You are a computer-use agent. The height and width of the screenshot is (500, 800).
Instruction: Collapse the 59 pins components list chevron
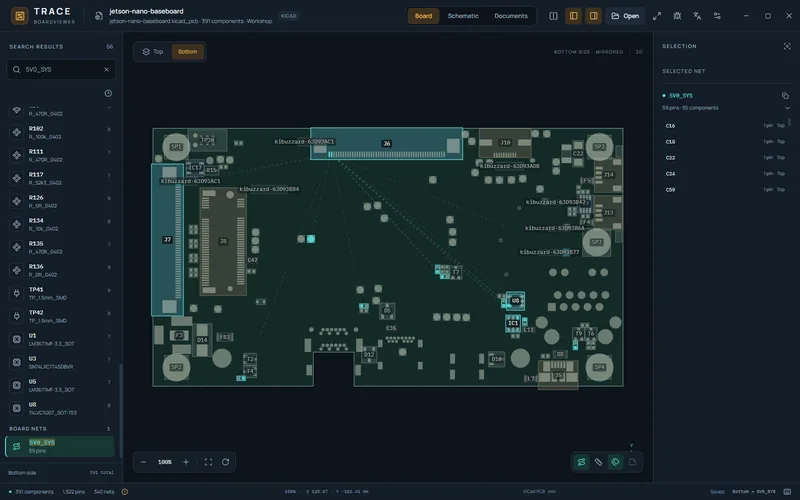(x=787, y=108)
